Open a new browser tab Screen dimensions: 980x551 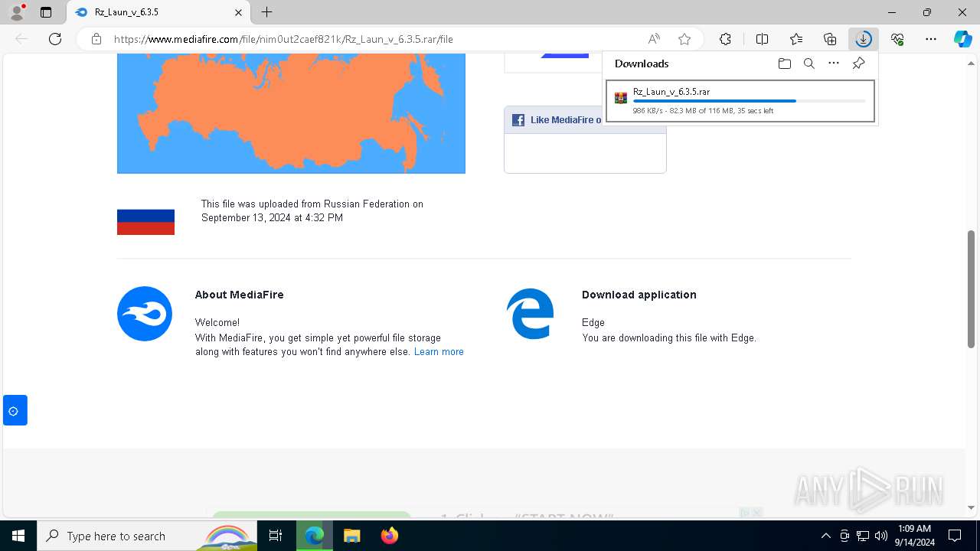266,12
